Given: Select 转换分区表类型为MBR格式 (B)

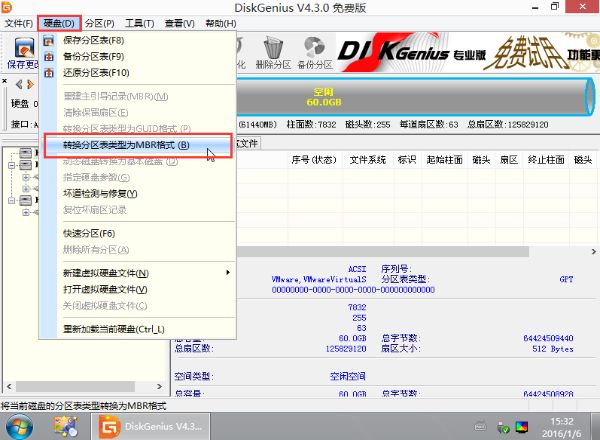Looking at the screenshot, I should click(x=138, y=145).
